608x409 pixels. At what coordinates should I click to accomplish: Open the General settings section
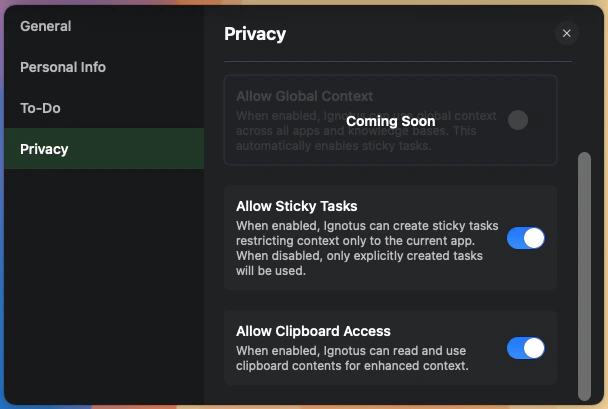coord(104,26)
